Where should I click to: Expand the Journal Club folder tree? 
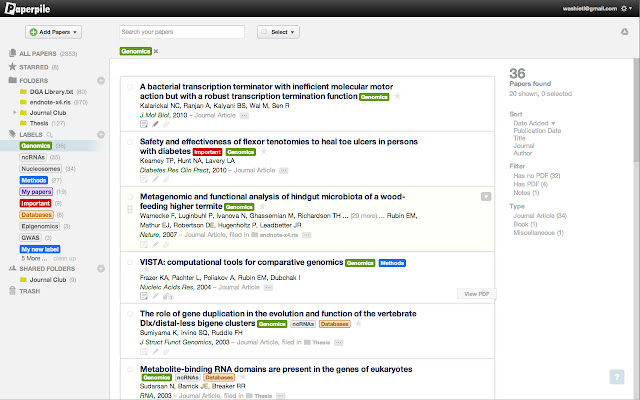[x=14, y=113]
